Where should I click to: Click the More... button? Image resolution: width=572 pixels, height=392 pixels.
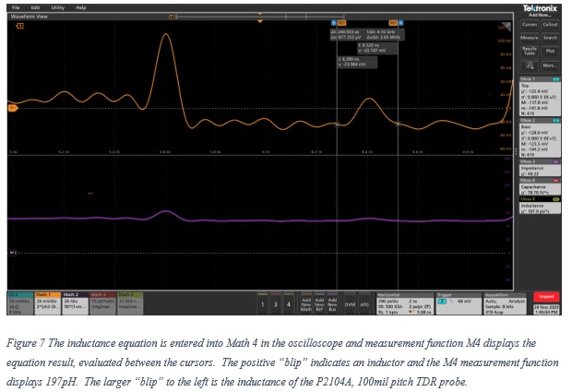pos(550,65)
